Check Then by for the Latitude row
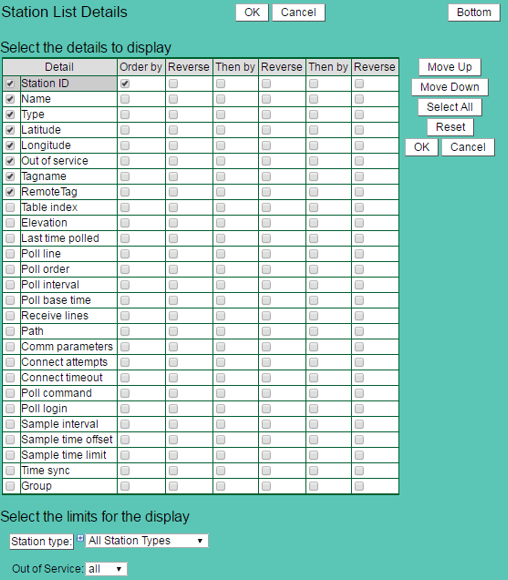The height and width of the screenshot is (580, 508). (x=221, y=130)
